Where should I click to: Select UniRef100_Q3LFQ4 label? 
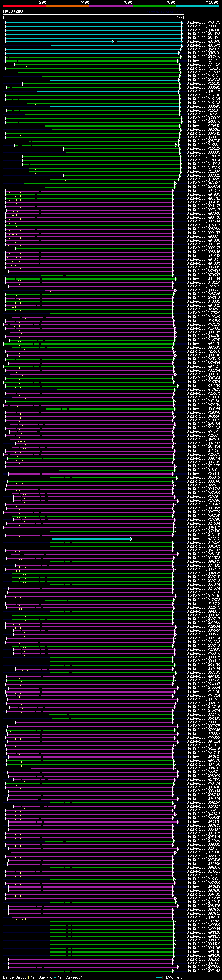tap(203, 278)
